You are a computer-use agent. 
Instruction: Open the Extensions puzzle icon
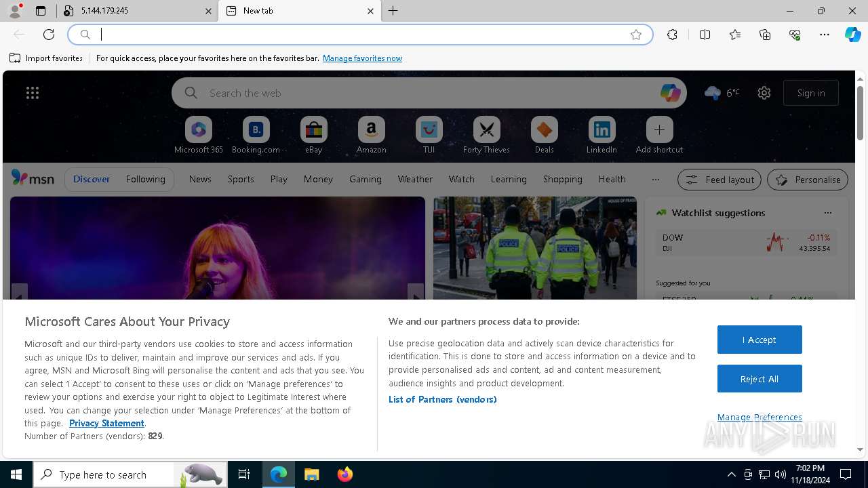pyautogui.click(x=672, y=35)
